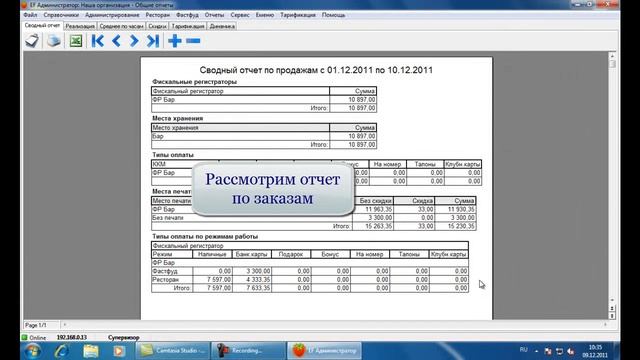Open the Ресторан menu
Viewport: 640px width, 360px height.
[158, 15]
